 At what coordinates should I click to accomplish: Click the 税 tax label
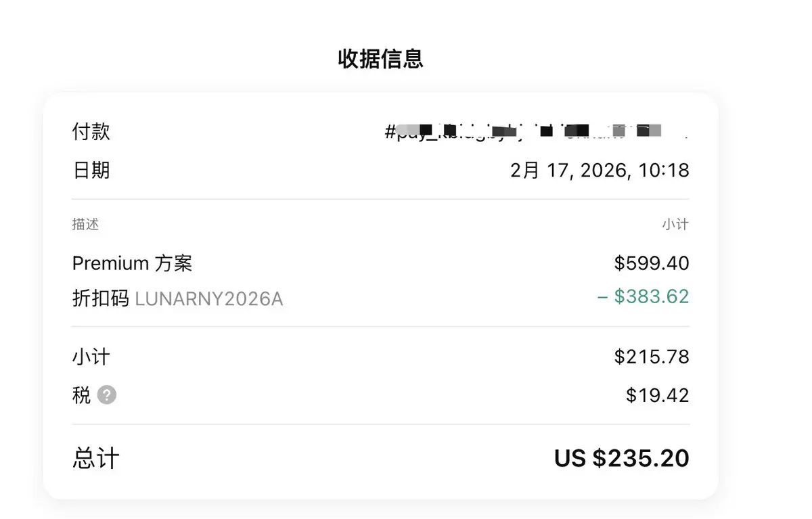(81, 395)
